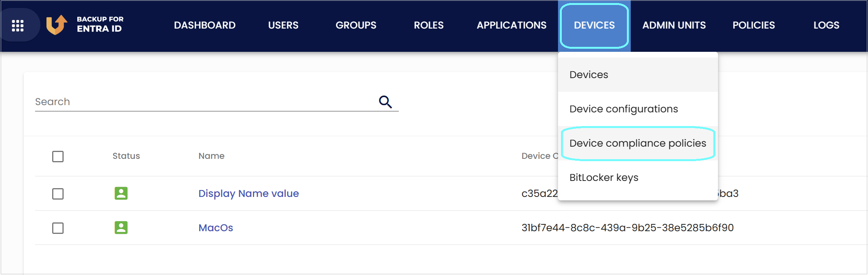The image size is (868, 275).
Task: Click status icon for Display Name value
Action: pos(121,193)
